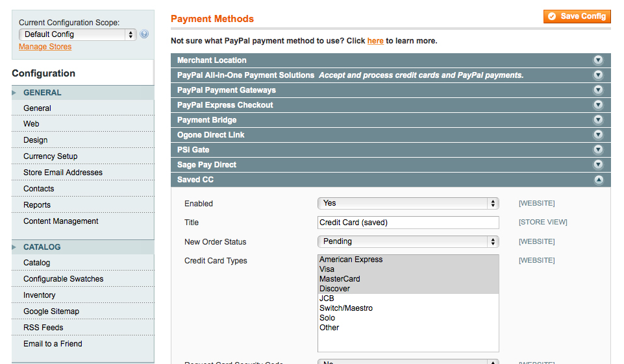The width and height of the screenshot is (624, 364).
Task: Open Store Email Addresses tab
Action: (x=63, y=173)
